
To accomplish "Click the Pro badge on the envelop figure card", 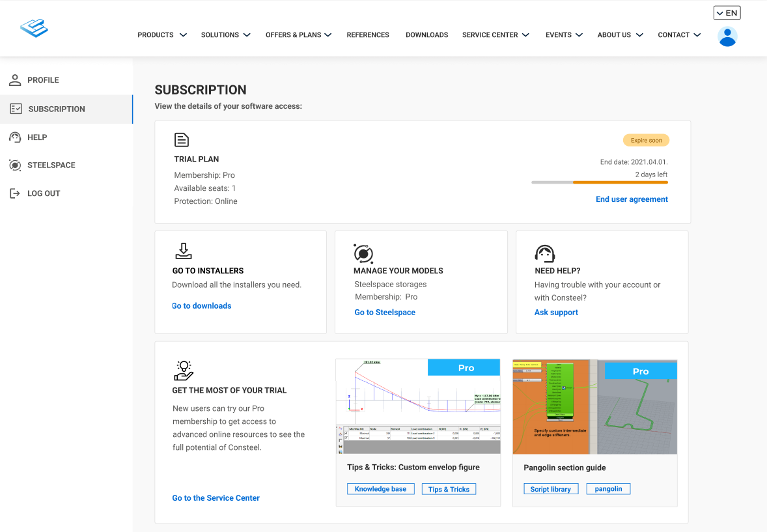I will coord(464,367).
